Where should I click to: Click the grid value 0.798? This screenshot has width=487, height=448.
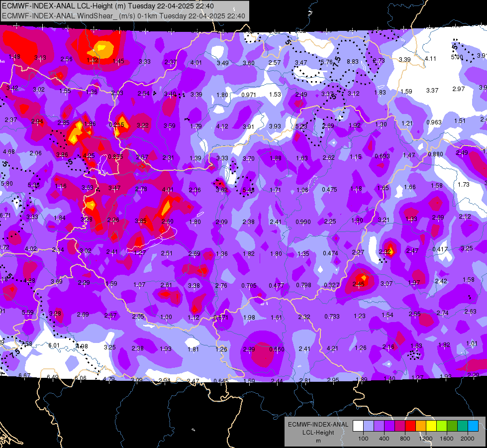pyautogui.click(x=304, y=285)
